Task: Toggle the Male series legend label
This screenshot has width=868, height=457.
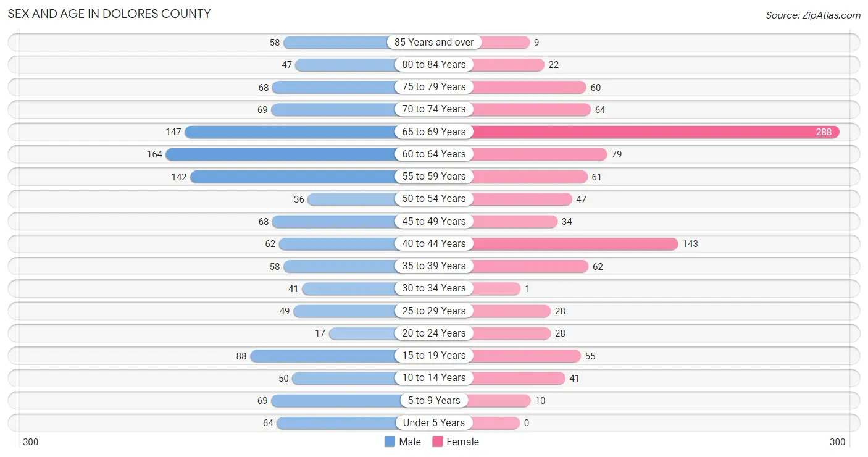Action: [x=410, y=442]
